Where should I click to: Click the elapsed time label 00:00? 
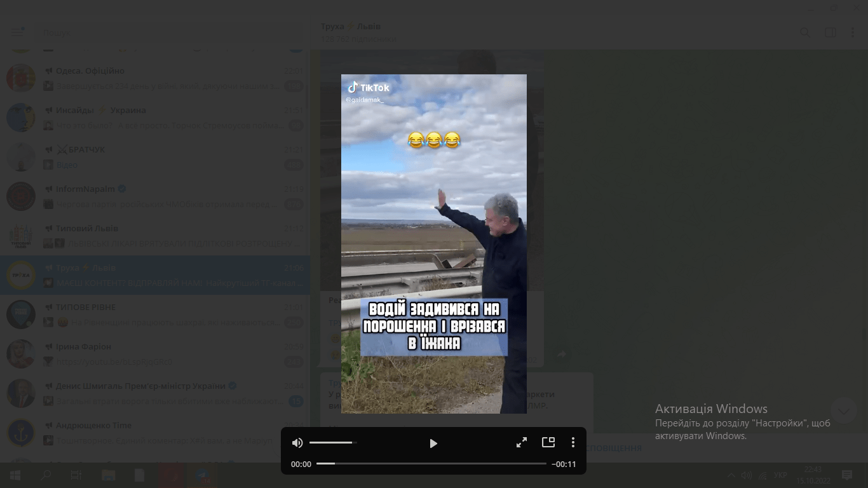coord(301,464)
